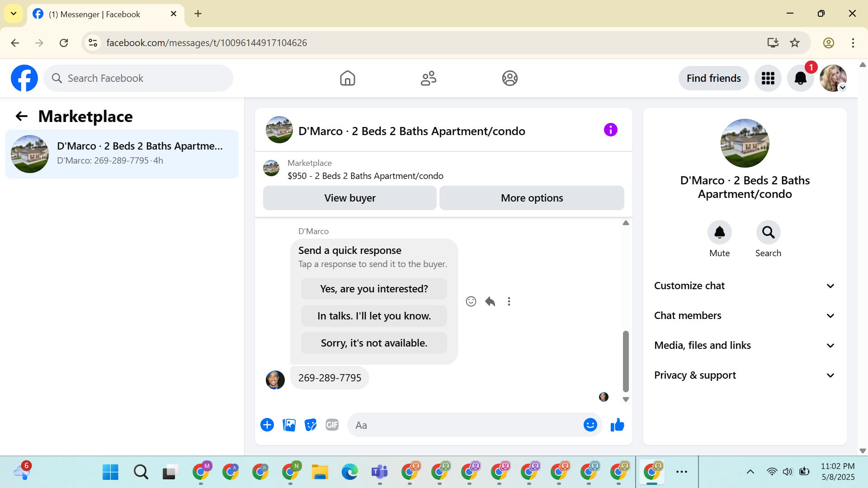The width and height of the screenshot is (868, 488).
Task: Attach a photo or file to the message
Action: (289, 425)
